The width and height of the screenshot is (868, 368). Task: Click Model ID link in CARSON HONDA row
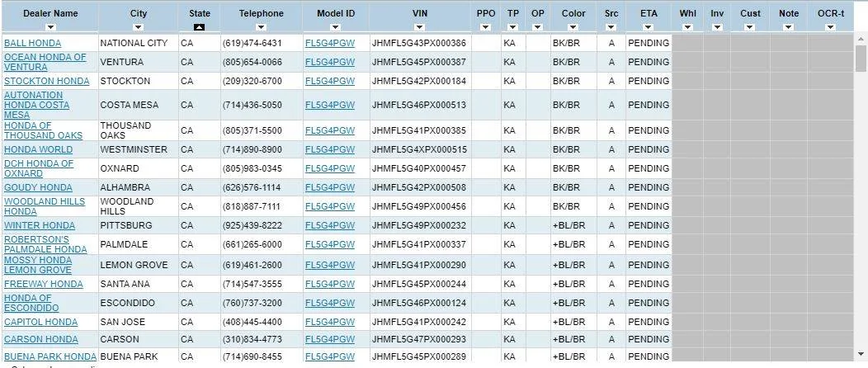click(x=330, y=339)
